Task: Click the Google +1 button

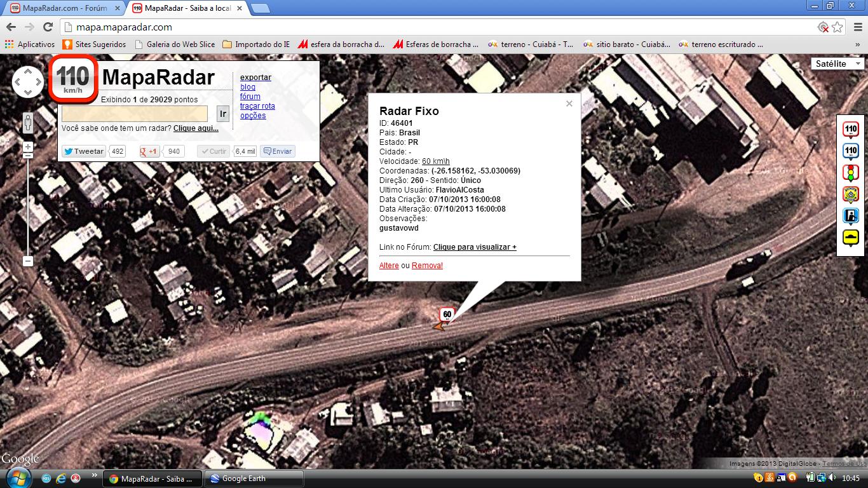Action: [x=150, y=151]
